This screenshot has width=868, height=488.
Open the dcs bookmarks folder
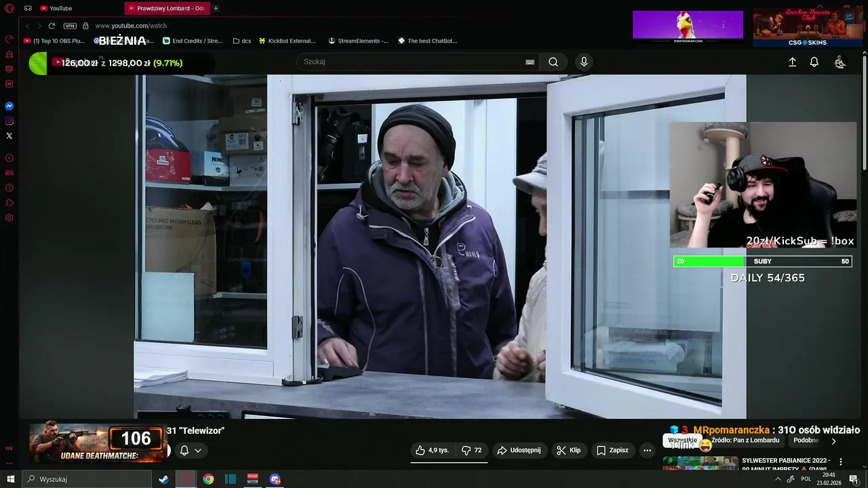(242, 41)
